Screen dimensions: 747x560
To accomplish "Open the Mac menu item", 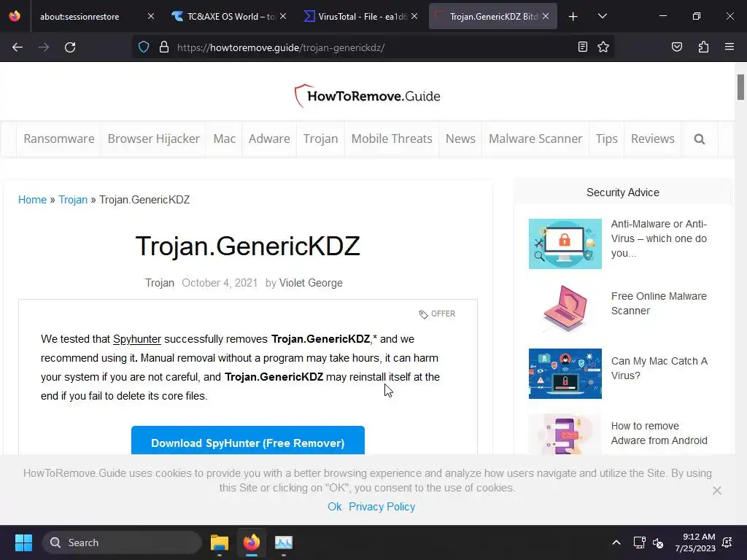I will [225, 139].
